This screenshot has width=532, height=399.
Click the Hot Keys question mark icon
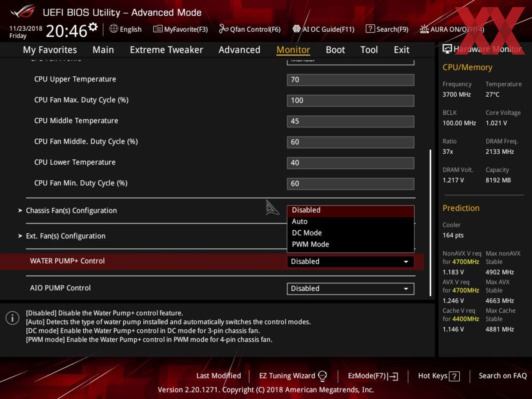point(454,376)
